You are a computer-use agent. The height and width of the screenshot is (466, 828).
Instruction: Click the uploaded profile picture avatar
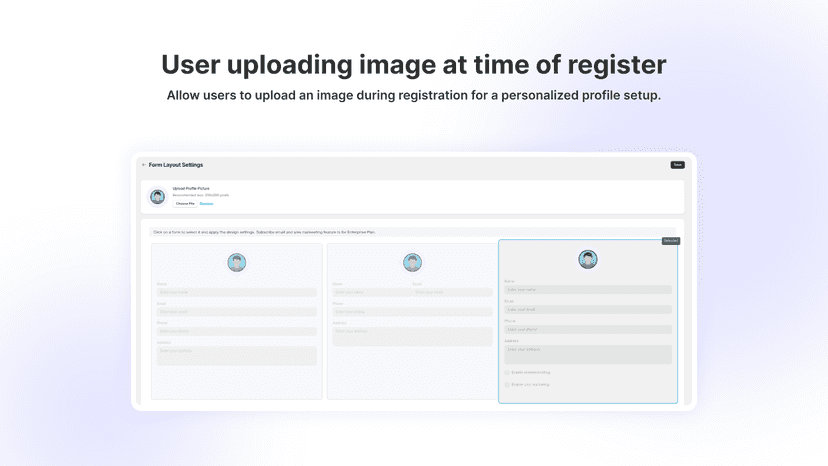click(x=157, y=197)
